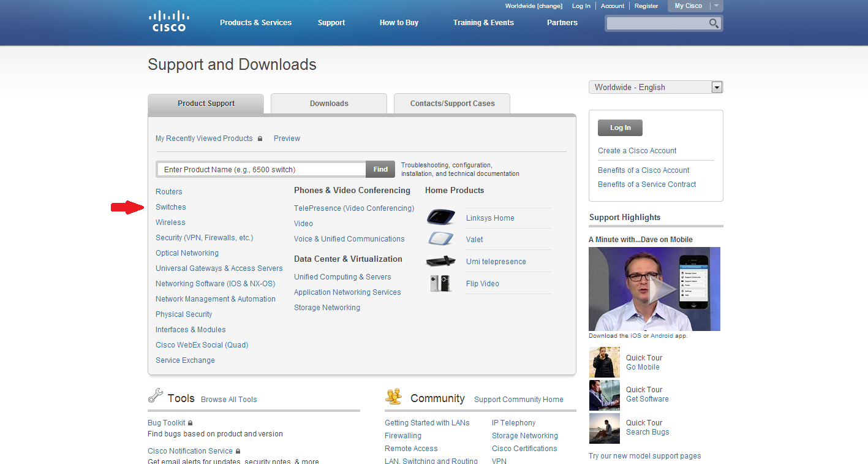
Task: Open the Register link in header
Action: point(646,6)
